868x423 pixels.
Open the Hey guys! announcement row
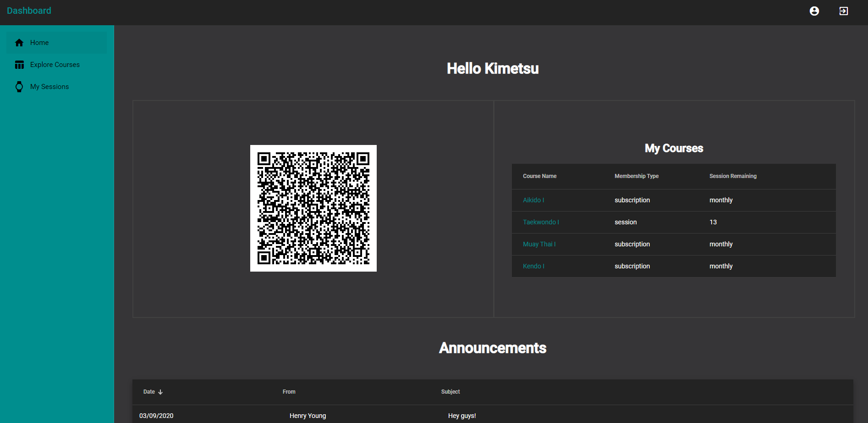point(462,416)
